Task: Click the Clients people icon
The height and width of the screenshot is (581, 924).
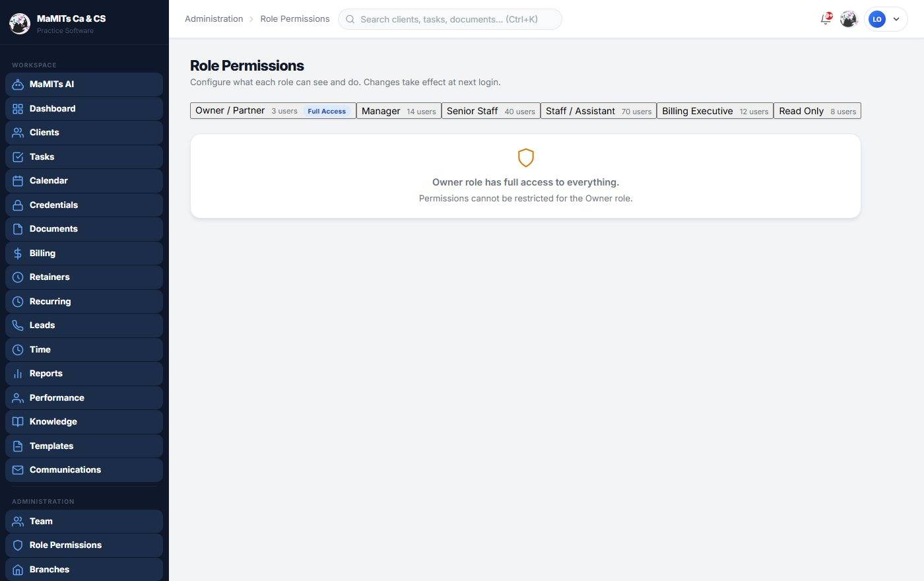Action: coord(18,133)
